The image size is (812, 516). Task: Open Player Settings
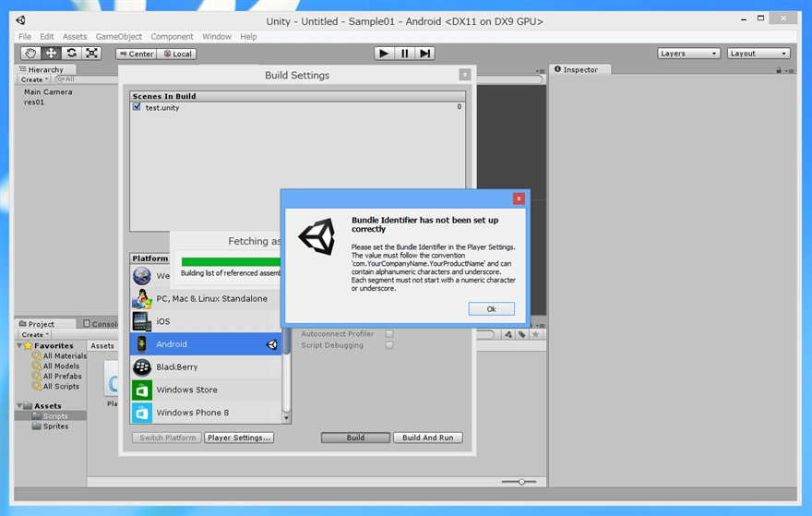pyautogui.click(x=239, y=438)
